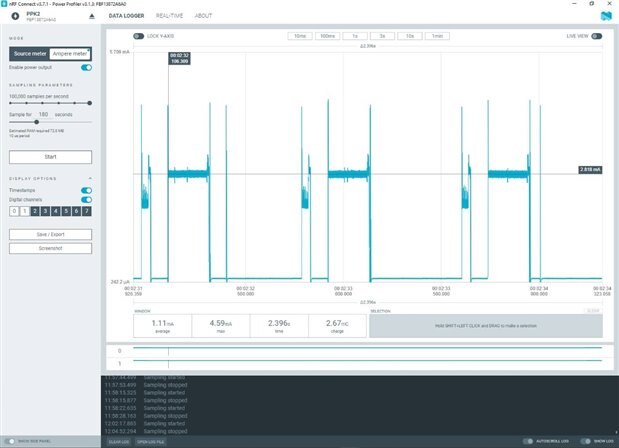The height and width of the screenshot is (448, 619).
Task: Toggle digital channel 0 button
Action: (14, 212)
